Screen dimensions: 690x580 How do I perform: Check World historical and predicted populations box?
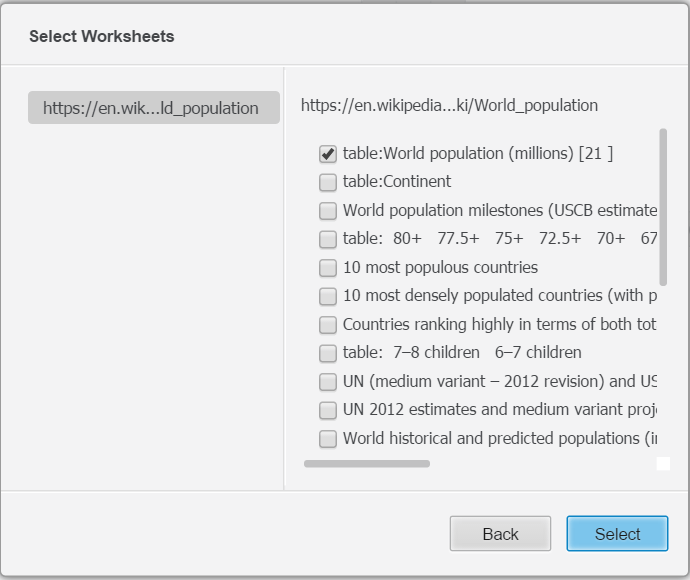click(x=327, y=439)
